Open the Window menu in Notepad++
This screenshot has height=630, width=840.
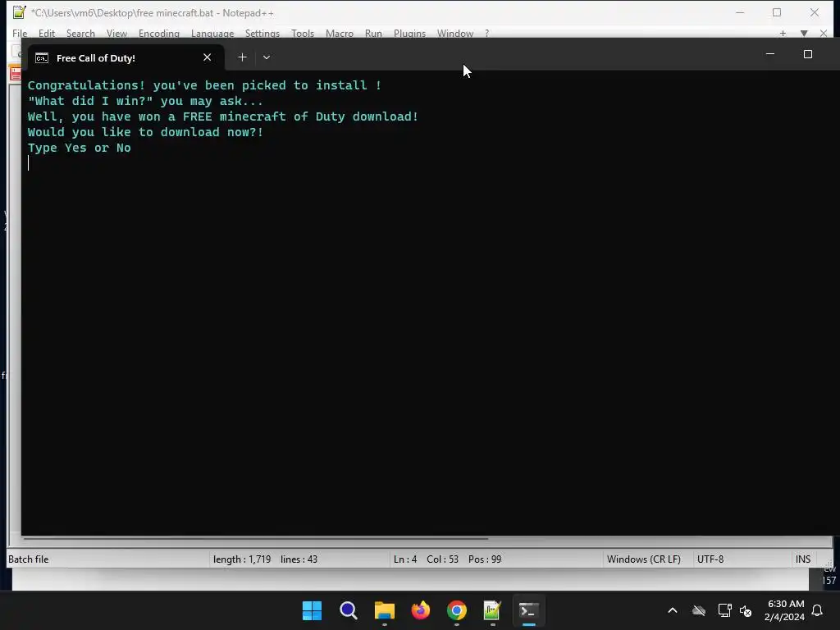(x=455, y=33)
